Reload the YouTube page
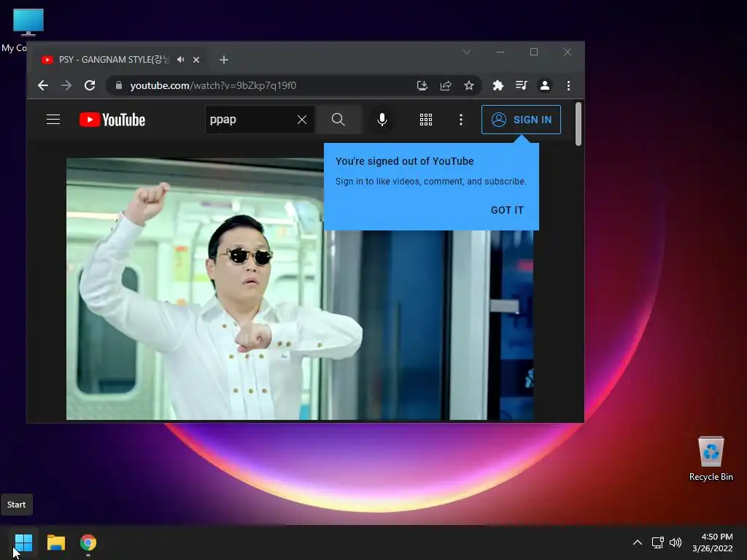The width and height of the screenshot is (747, 560). click(90, 85)
